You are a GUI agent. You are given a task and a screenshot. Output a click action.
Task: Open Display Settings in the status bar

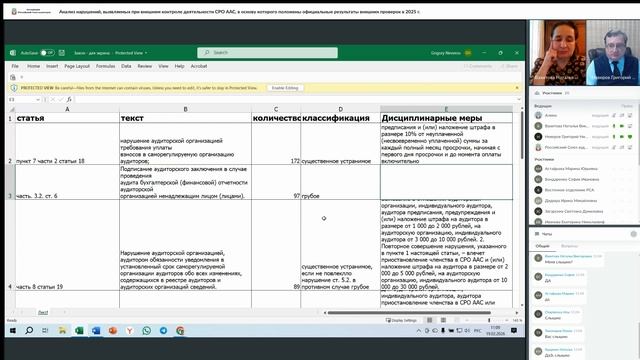[x=401, y=320]
